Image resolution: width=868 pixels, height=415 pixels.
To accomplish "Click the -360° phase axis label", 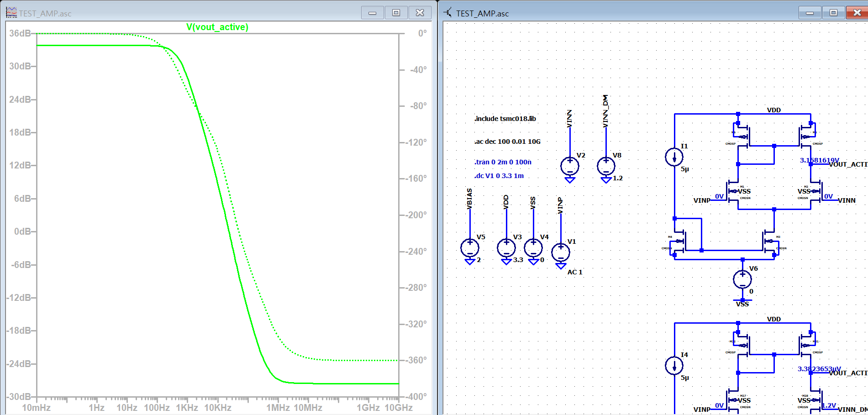I will pos(416,360).
